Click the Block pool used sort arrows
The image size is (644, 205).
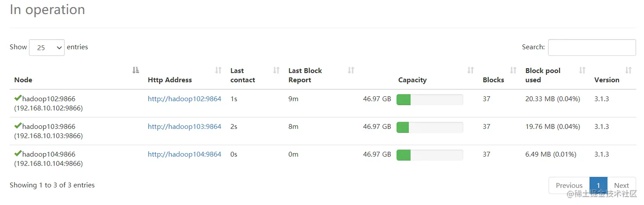pos(582,70)
